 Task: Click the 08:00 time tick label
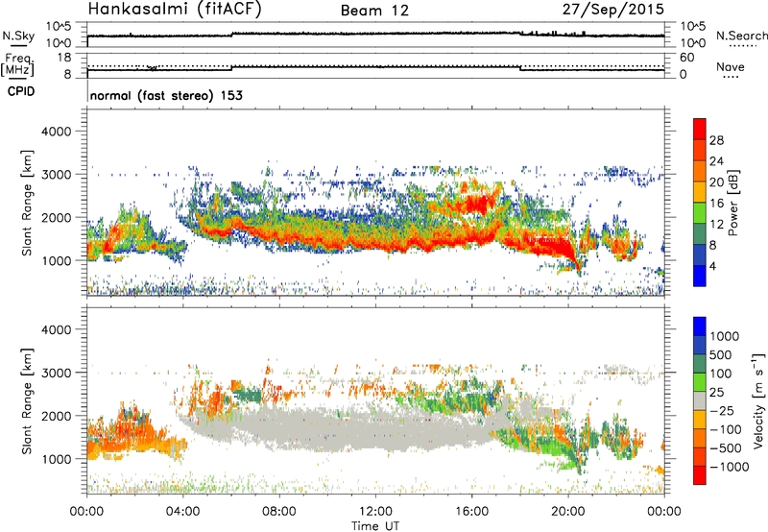[x=279, y=512]
